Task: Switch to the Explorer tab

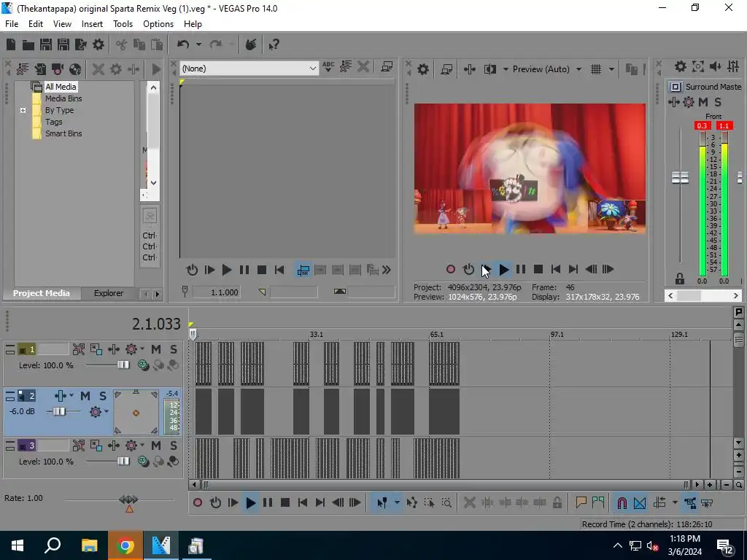Action: coord(109,293)
